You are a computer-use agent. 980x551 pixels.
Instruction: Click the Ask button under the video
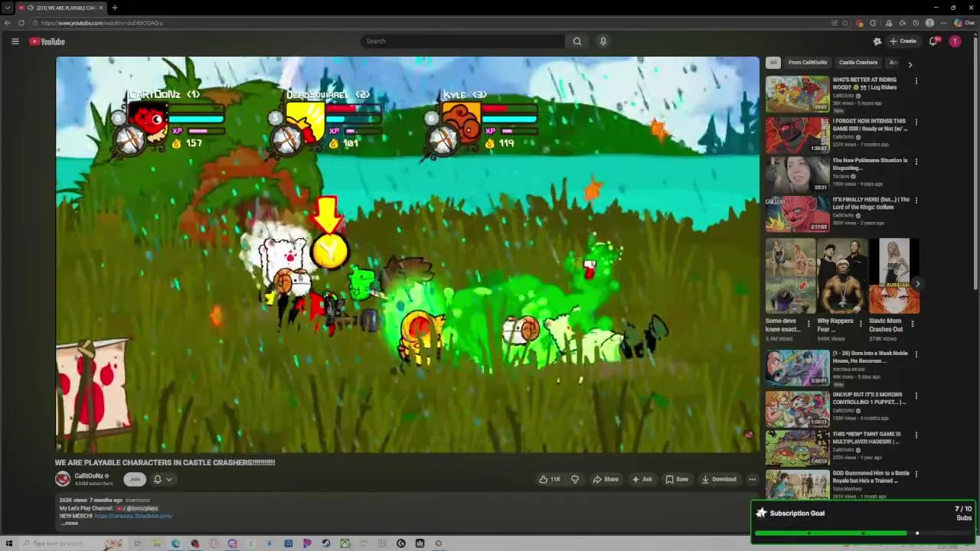pos(642,479)
